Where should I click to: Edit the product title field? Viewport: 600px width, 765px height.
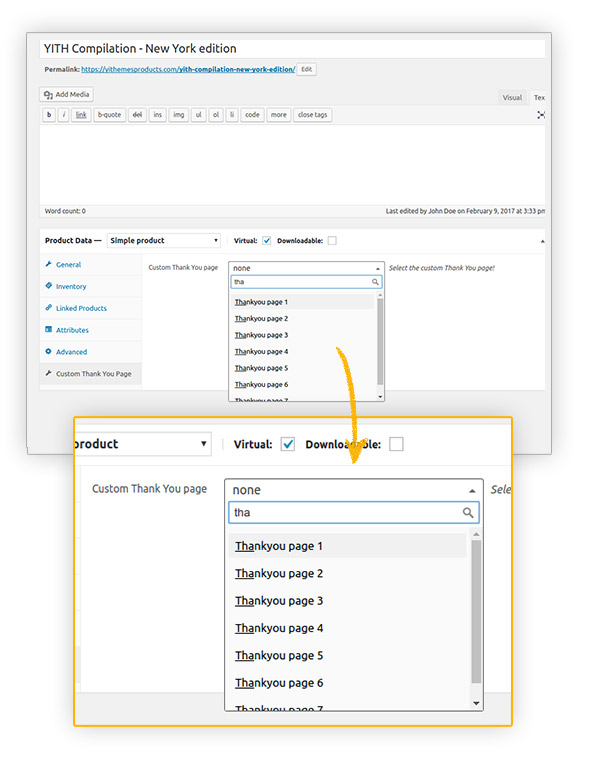click(x=292, y=49)
